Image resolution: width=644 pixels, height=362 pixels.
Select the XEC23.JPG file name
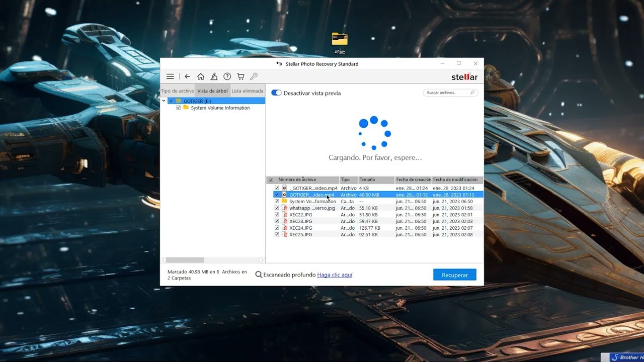click(300, 221)
